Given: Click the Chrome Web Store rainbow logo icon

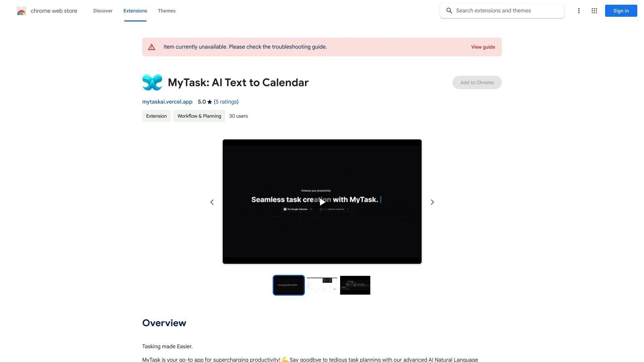Looking at the screenshot, I should click(x=21, y=11).
